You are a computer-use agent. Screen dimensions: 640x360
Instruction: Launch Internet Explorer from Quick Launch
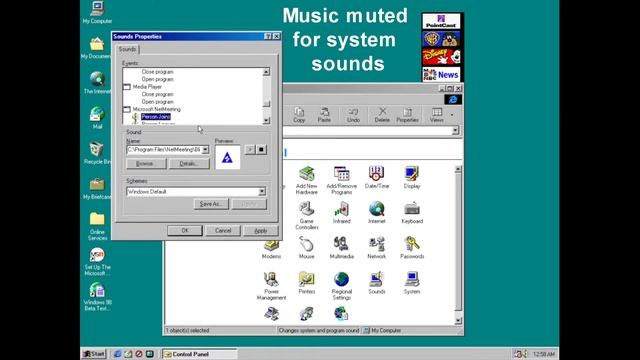pos(117,354)
